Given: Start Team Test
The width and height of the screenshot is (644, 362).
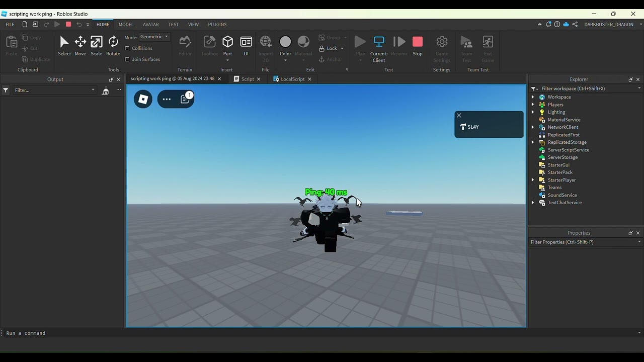Looking at the screenshot, I should click(x=466, y=49).
